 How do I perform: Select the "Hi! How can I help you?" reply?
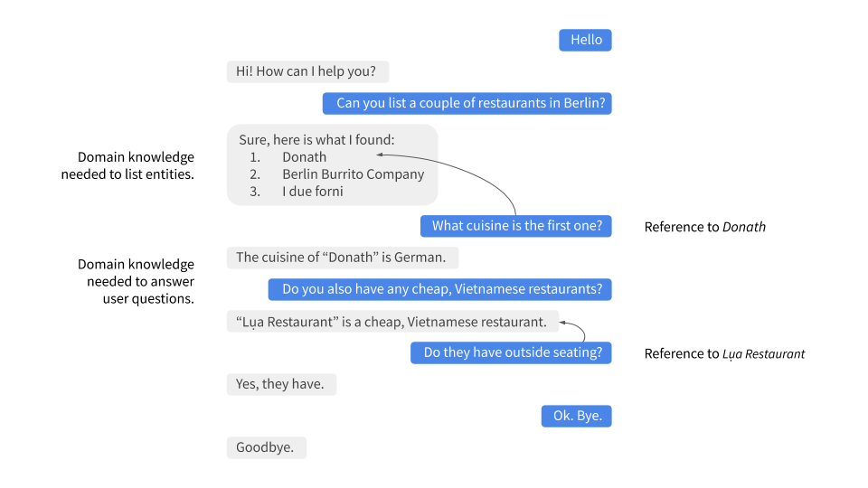point(307,71)
